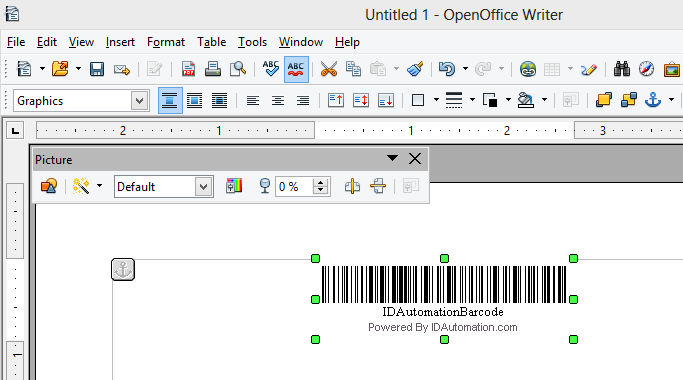Open the Format menu
This screenshot has width=683, height=380.
[166, 42]
